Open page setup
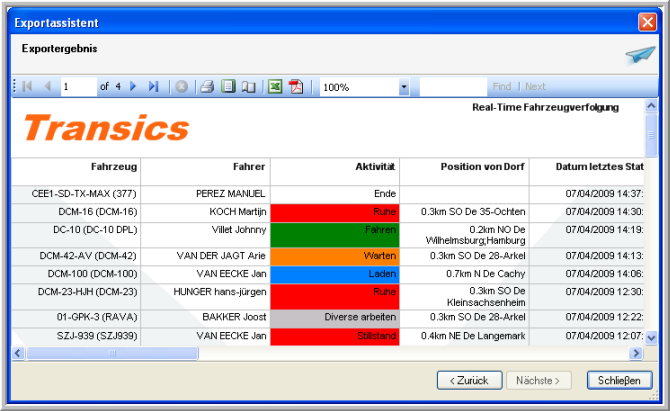 click(249, 87)
